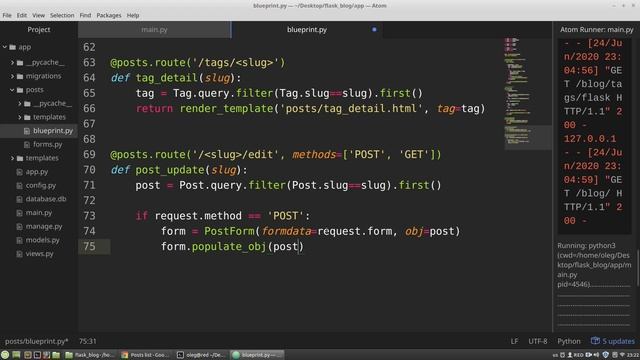Select database.db in the project tree
Viewport: 640px width, 360px height.
(x=46, y=199)
